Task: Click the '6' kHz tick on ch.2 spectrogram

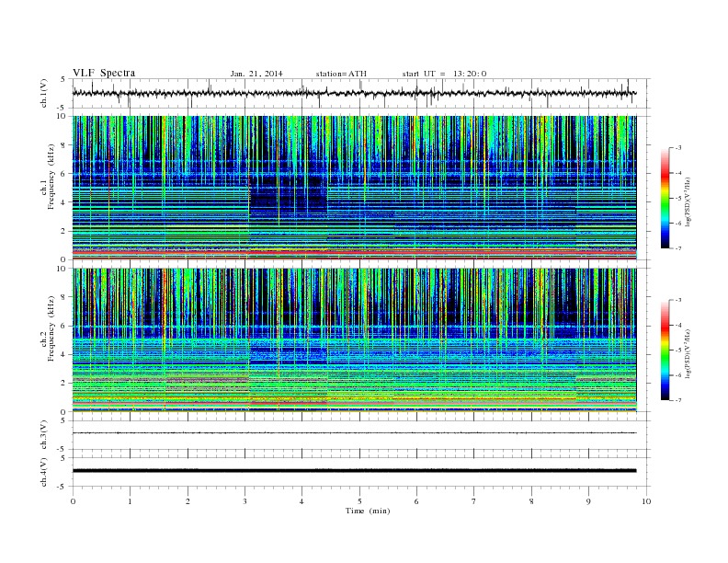Action: click(x=63, y=326)
